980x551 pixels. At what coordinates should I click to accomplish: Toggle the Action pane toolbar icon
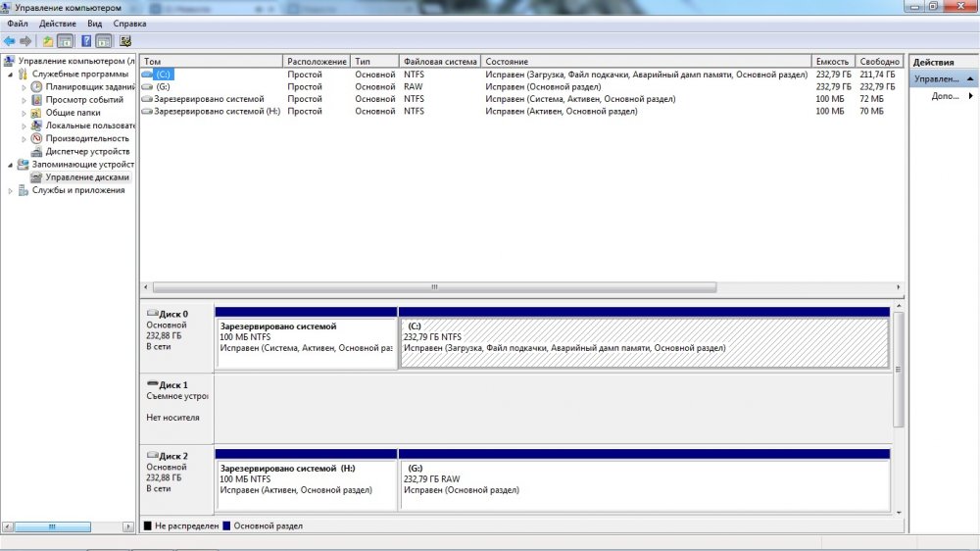[104, 41]
